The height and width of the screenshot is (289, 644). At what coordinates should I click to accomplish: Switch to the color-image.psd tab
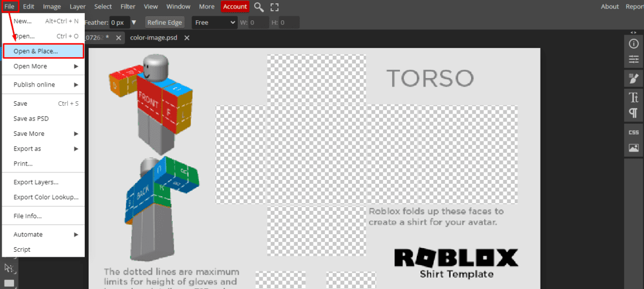coord(152,38)
